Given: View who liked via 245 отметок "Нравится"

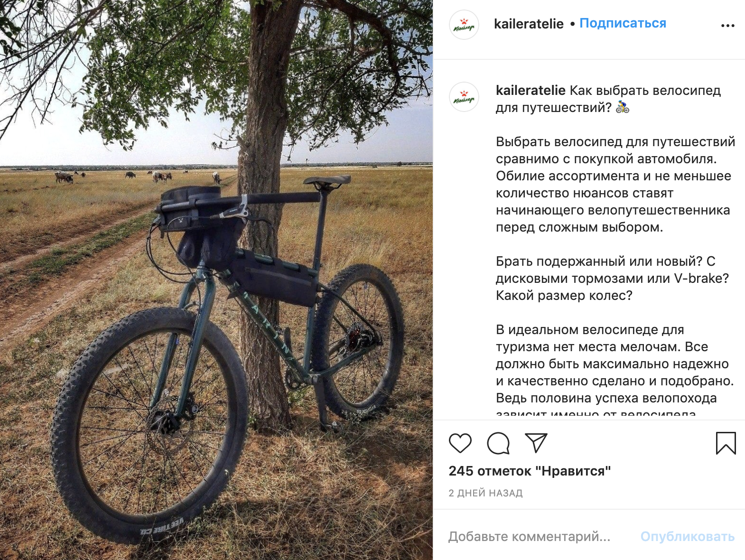Looking at the screenshot, I should point(530,471).
